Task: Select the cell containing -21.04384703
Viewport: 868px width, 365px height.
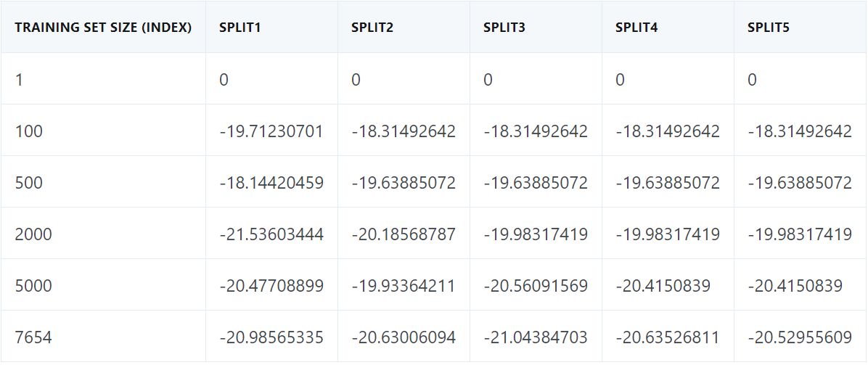Action: coord(536,337)
